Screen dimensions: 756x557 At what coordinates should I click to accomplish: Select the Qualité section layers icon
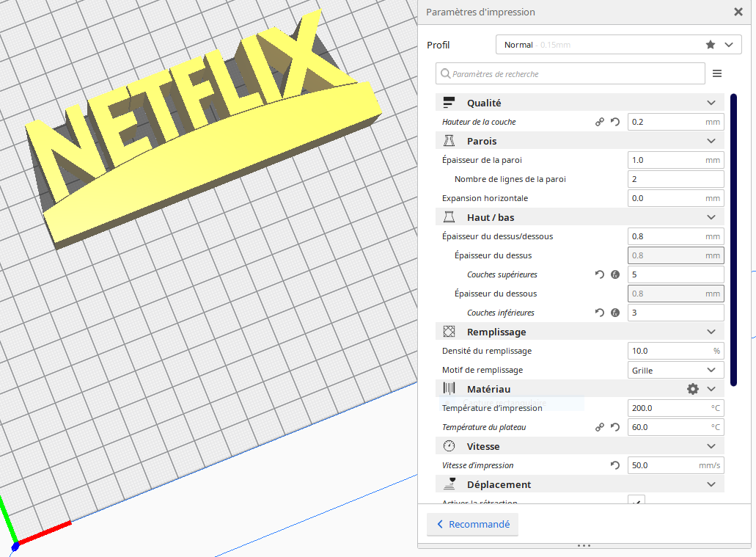450,103
